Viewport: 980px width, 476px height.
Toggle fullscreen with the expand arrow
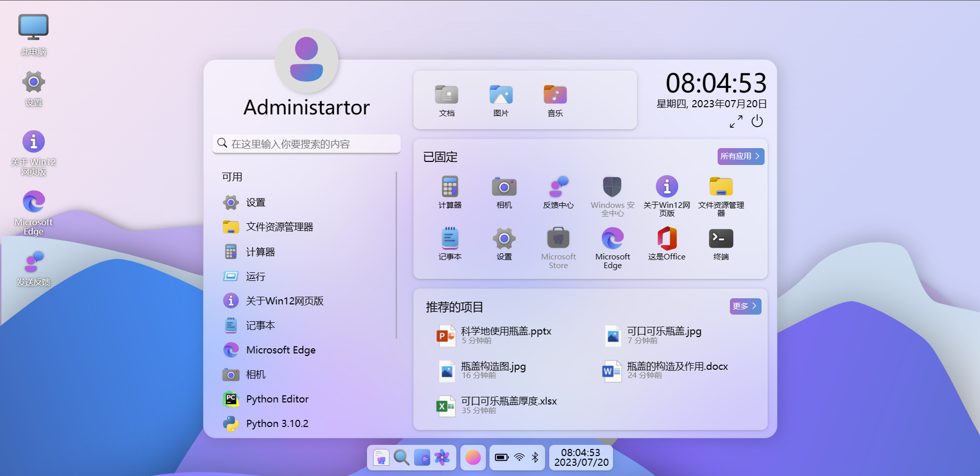pos(736,122)
